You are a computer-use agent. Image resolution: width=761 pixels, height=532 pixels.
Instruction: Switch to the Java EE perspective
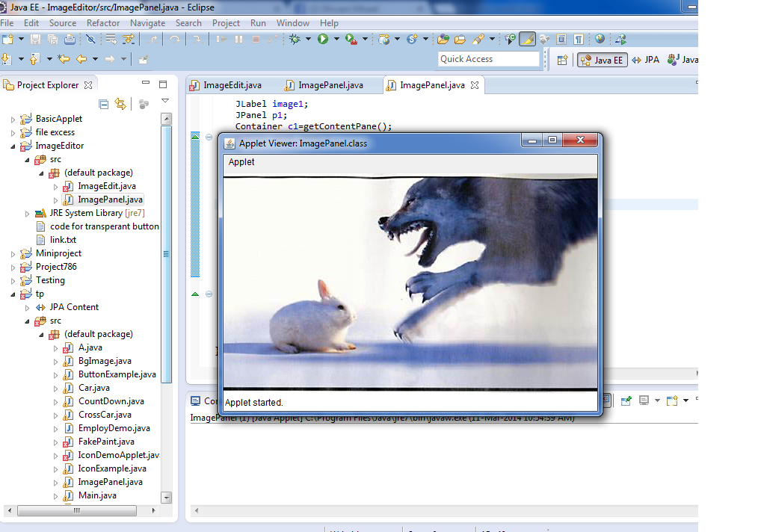pos(603,60)
